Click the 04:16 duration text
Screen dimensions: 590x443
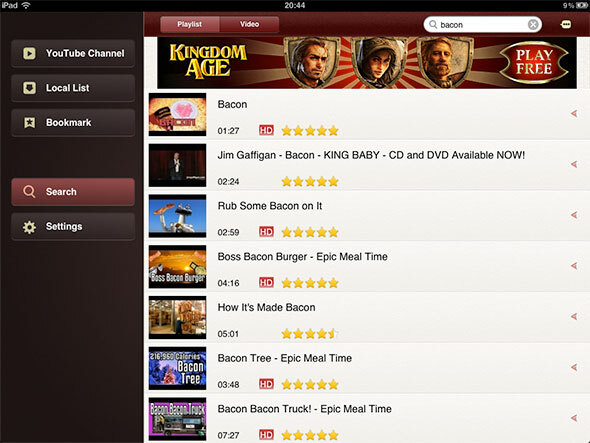click(x=228, y=283)
